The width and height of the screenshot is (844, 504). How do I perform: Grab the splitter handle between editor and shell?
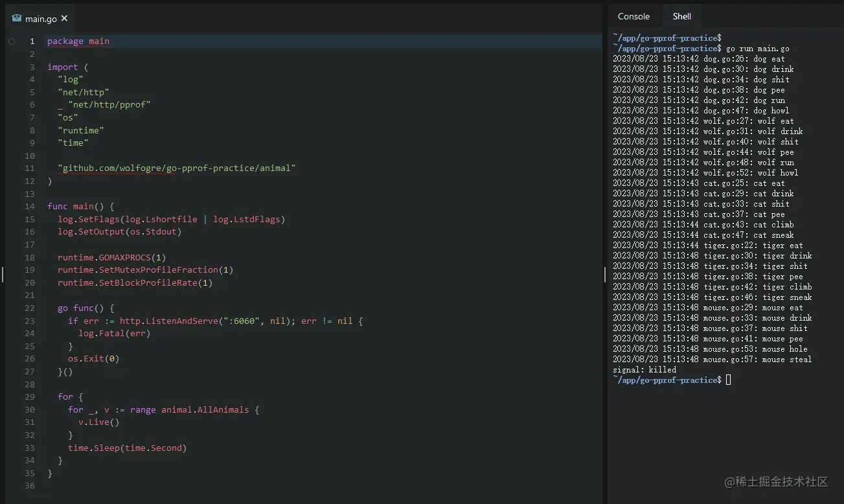click(605, 275)
